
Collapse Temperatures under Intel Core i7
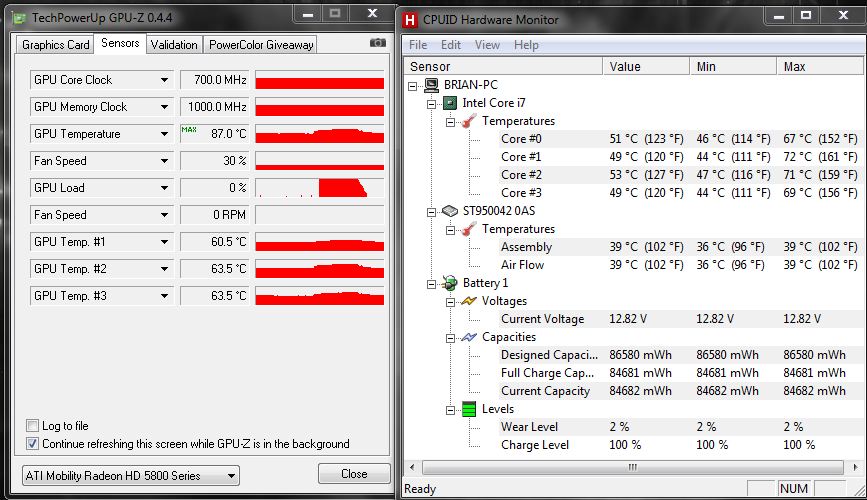(450, 122)
